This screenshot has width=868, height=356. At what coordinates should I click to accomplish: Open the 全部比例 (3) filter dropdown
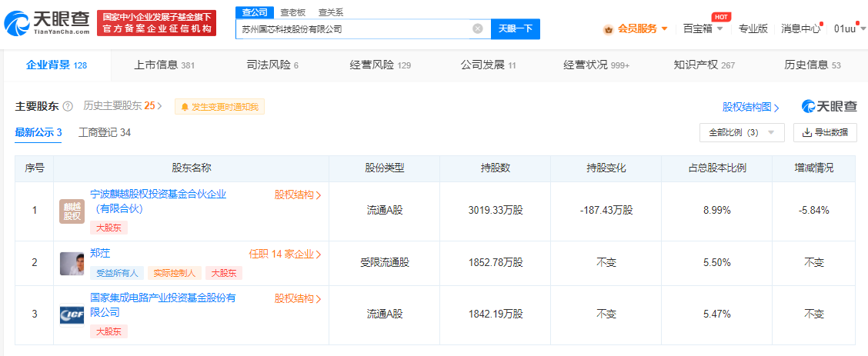742,133
